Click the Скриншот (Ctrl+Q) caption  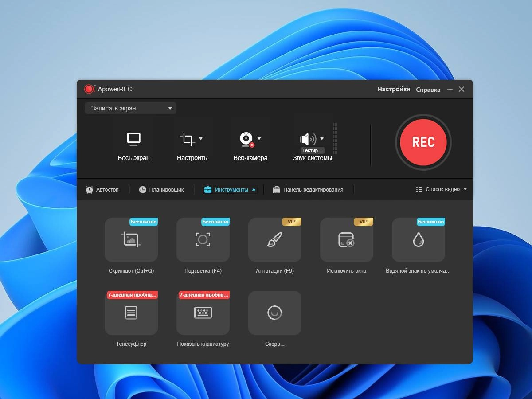tap(131, 270)
